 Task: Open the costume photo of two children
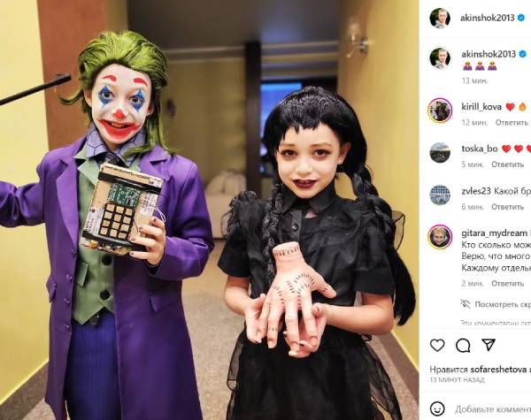[209, 210]
